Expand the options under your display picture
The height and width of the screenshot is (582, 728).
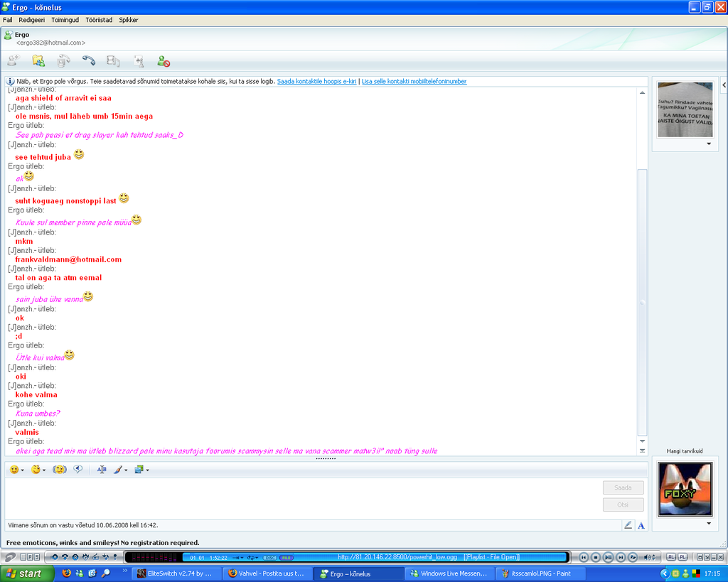(708, 144)
